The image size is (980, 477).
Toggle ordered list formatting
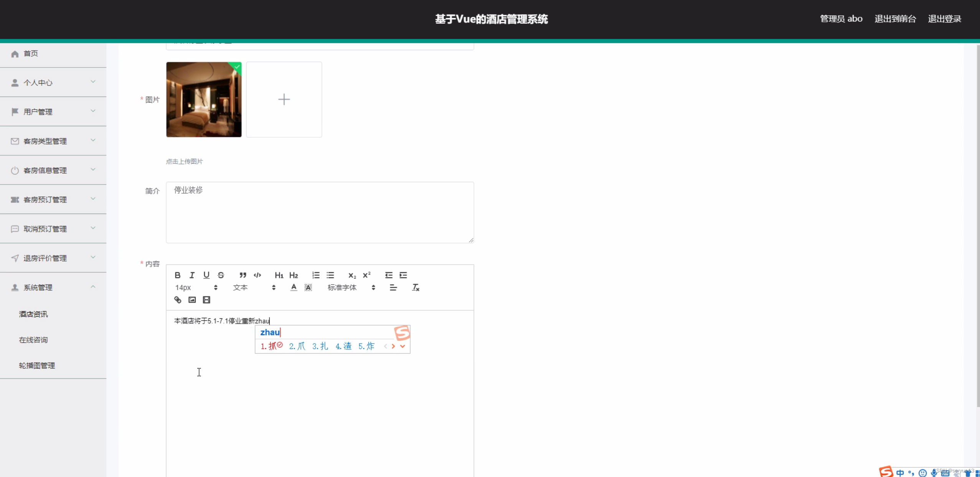pyautogui.click(x=316, y=275)
